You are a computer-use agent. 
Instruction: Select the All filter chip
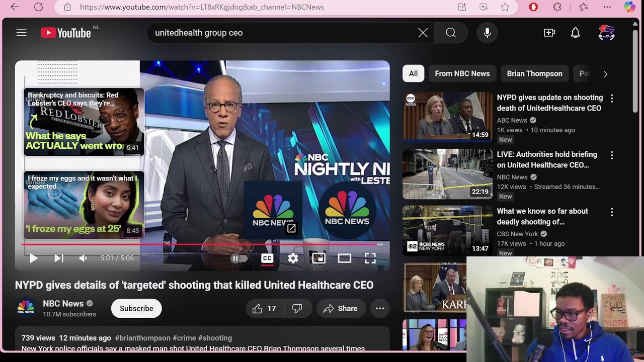pyautogui.click(x=414, y=73)
